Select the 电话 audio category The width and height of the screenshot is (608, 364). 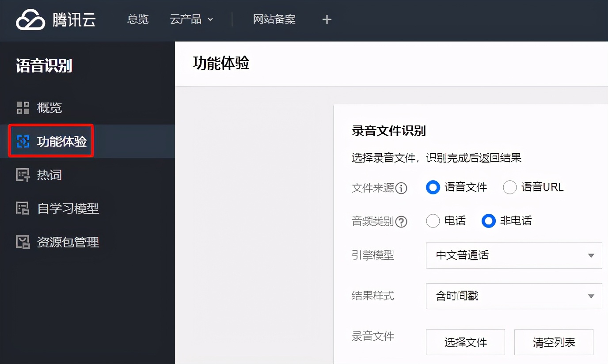433,221
